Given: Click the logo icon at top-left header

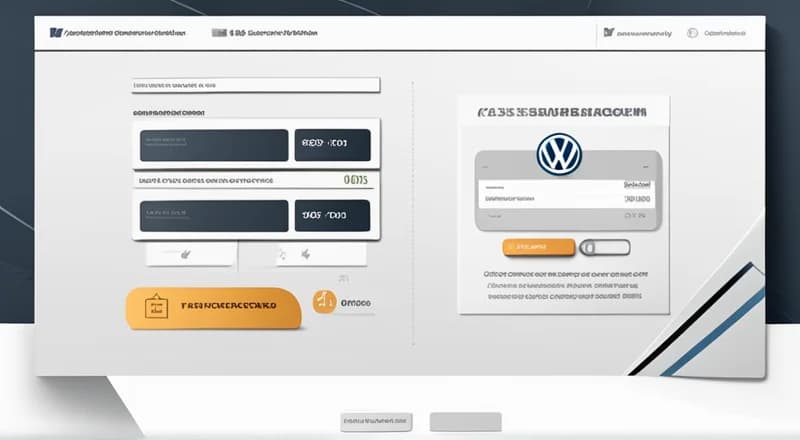Looking at the screenshot, I should coord(56,33).
